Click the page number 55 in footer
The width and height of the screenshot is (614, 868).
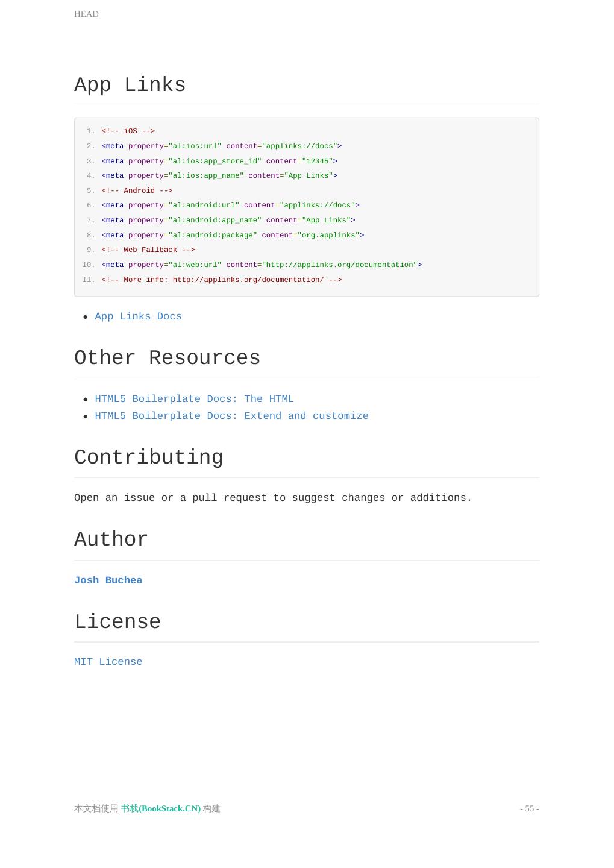pos(529,808)
